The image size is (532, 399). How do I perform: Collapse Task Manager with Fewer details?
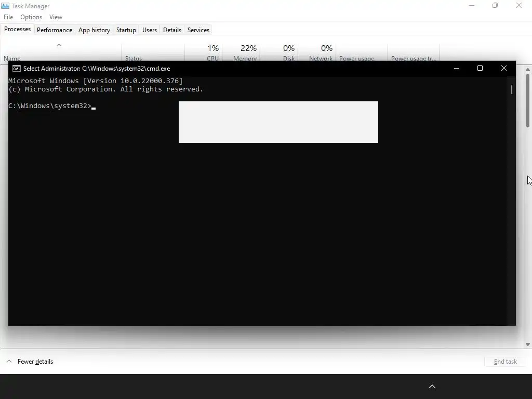pyautogui.click(x=30, y=362)
